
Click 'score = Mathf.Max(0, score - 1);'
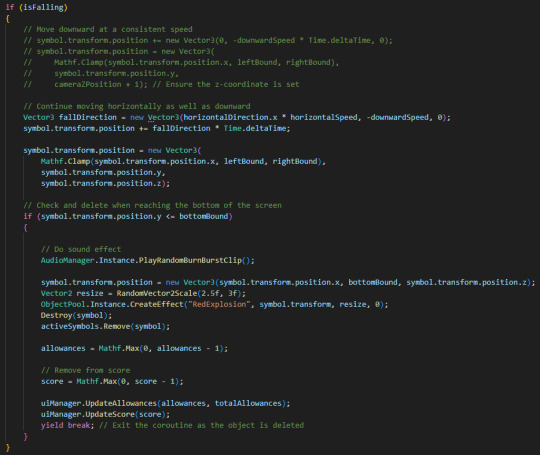[112, 382]
